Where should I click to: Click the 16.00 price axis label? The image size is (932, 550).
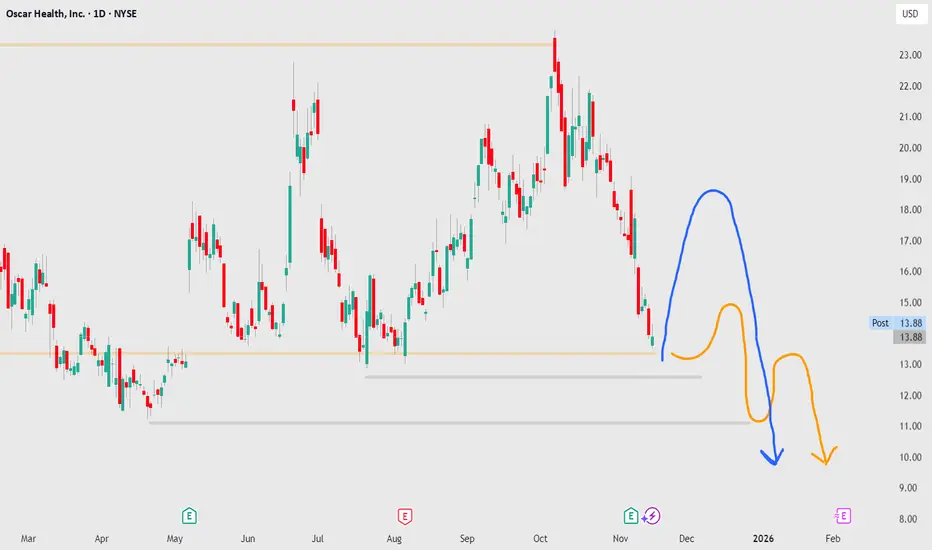click(910, 272)
